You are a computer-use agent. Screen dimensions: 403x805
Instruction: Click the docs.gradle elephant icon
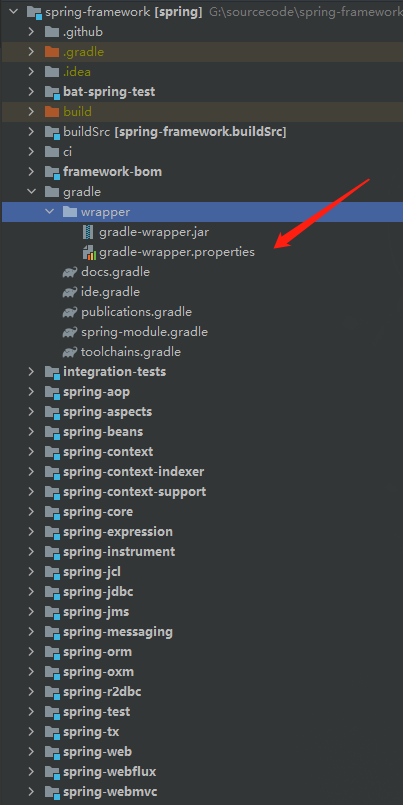point(70,272)
